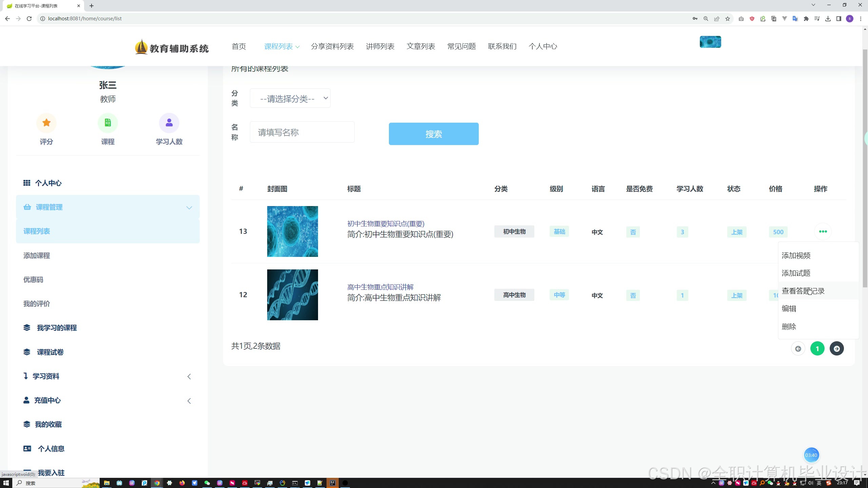
Task: Click the user avatar thumbnail in the header
Action: pyautogui.click(x=710, y=42)
